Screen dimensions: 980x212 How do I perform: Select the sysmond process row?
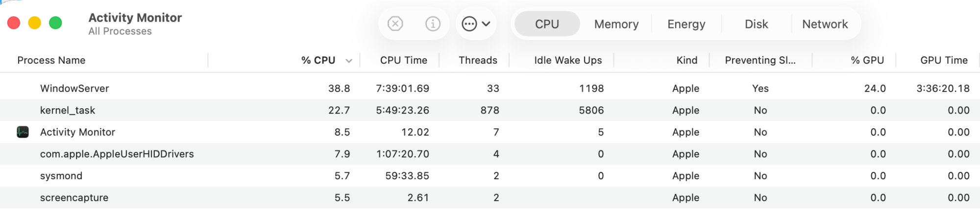[x=61, y=176]
